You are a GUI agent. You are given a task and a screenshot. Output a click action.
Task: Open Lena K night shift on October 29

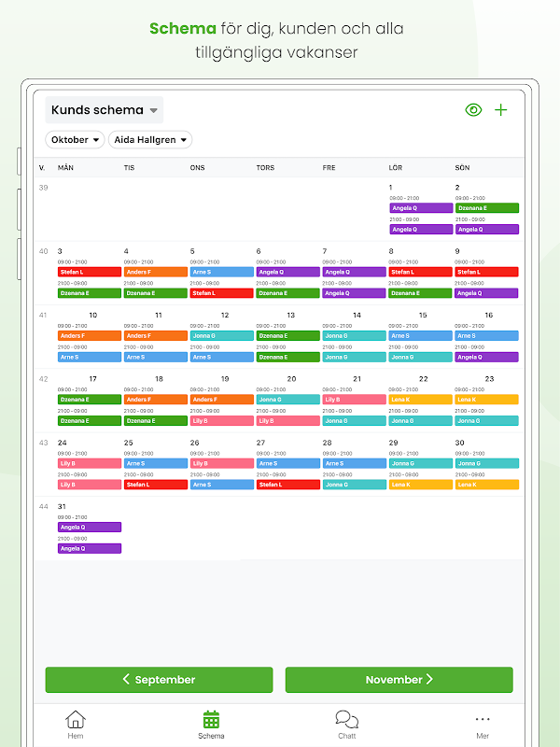(x=421, y=485)
